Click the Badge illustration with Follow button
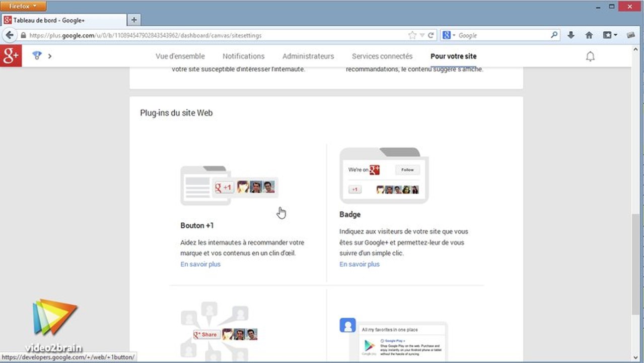The height and width of the screenshot is (363, 644). coord(384,175)
